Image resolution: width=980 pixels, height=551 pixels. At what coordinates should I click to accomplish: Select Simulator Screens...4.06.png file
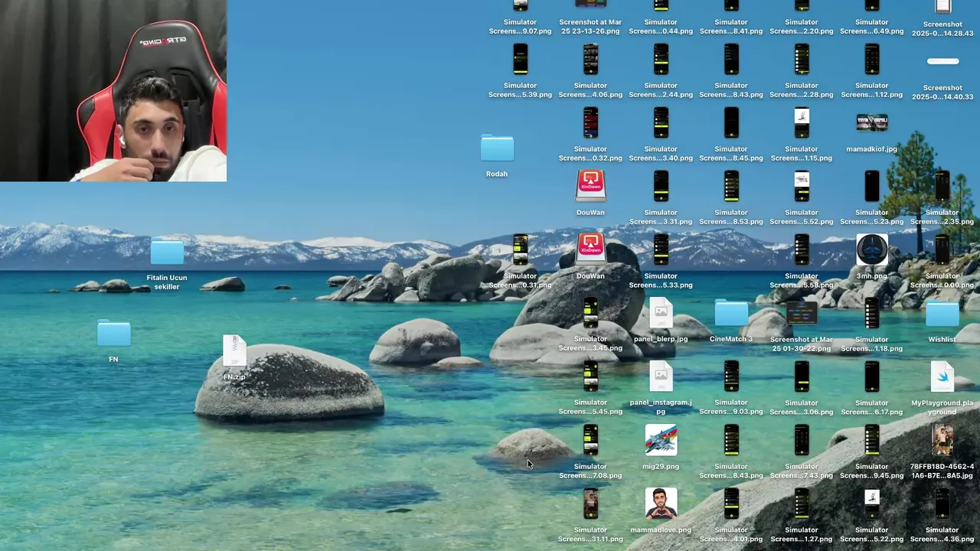(x=590, y=59)
